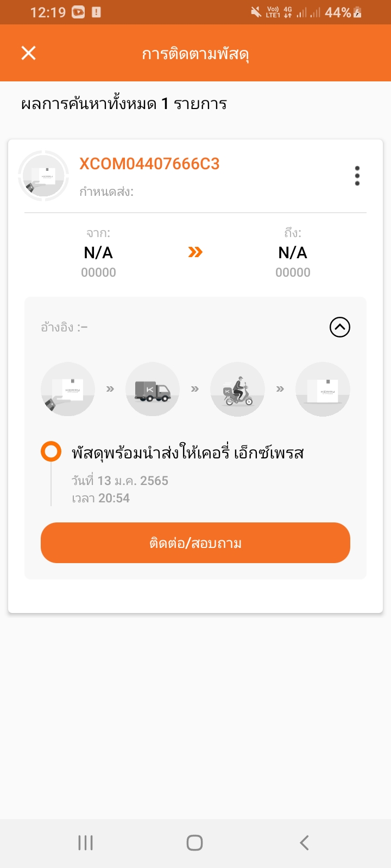Tap the delivery truck stage icon
Viewport: 391px width, 868px height.
tap(153, 389)
